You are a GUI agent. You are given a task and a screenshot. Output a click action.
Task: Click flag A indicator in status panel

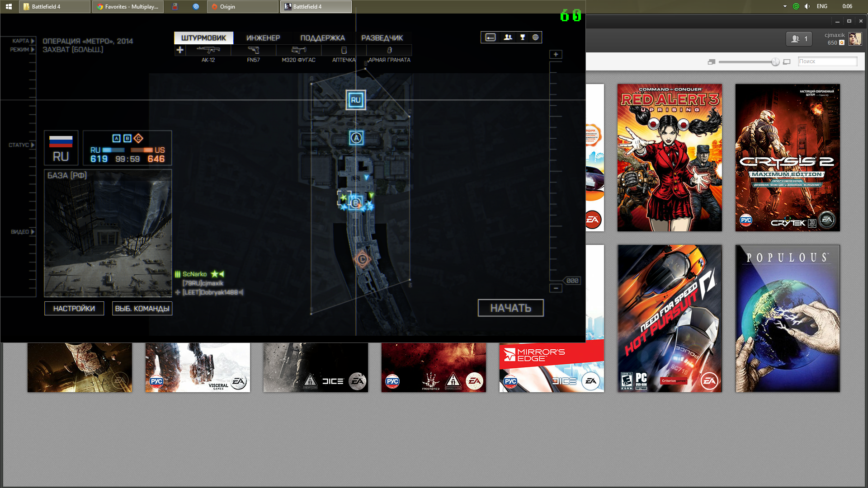click(x=116, y=138)
